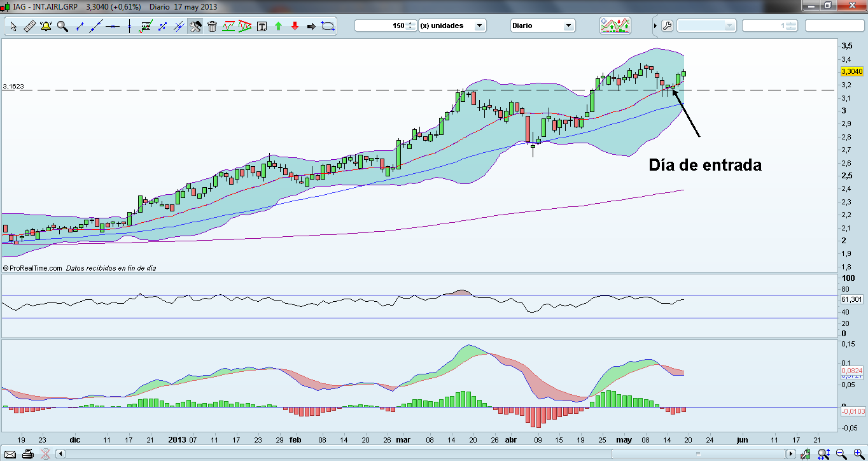Image resolution: width=868 pixels, height=461 pixels.
Task: Insert a green up arrow marker
Action: 278,26
